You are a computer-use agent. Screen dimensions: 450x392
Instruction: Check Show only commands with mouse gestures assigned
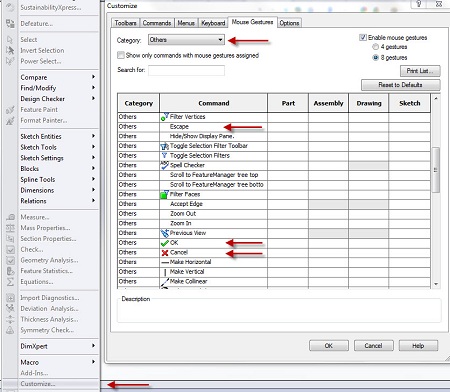(x=121, y=55)
